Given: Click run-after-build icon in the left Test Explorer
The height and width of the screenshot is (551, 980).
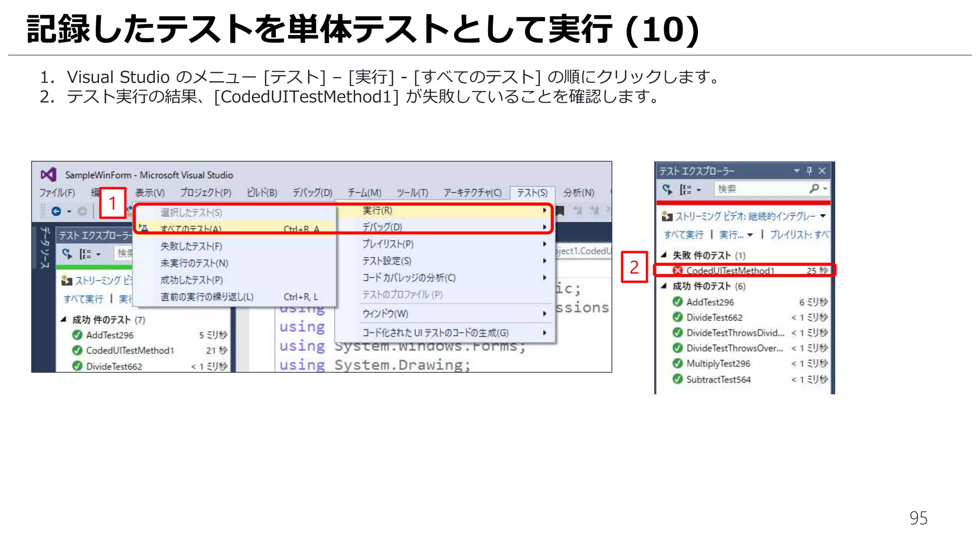Looking at the screenshot, I should pyautogui.click(x=67, y=253).
